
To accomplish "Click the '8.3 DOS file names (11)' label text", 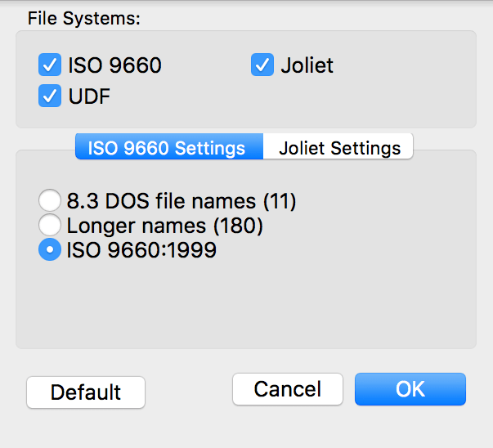I will click(182, 200).
